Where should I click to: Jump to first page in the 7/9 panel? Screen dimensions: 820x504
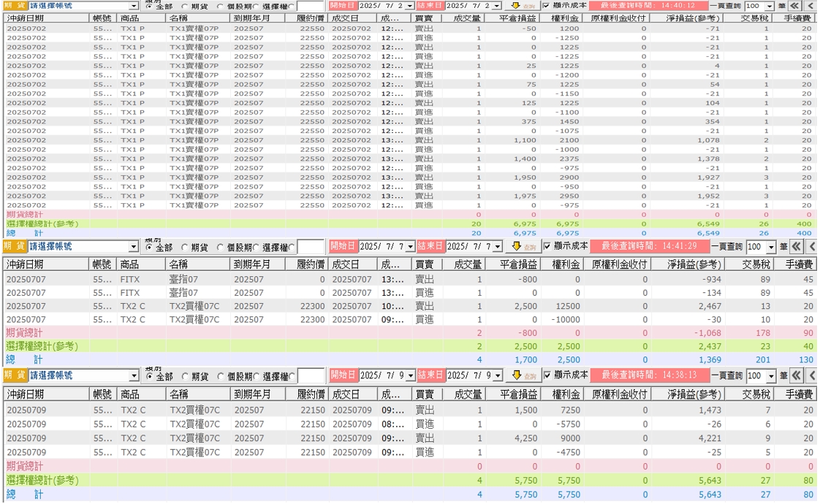pyautogui.click(x=796, y=375)
